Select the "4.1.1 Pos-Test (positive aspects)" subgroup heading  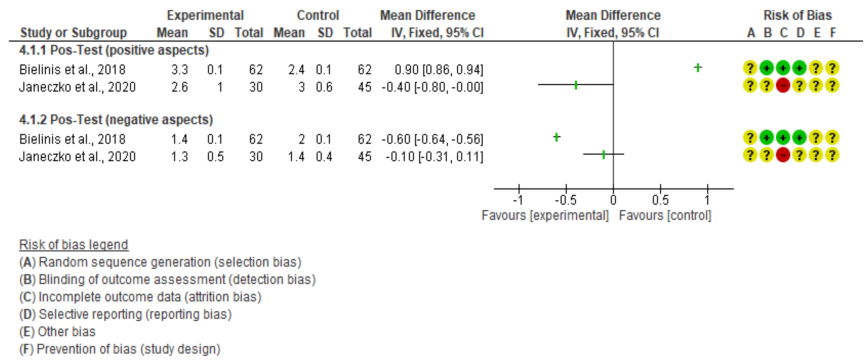coord(114,50)
